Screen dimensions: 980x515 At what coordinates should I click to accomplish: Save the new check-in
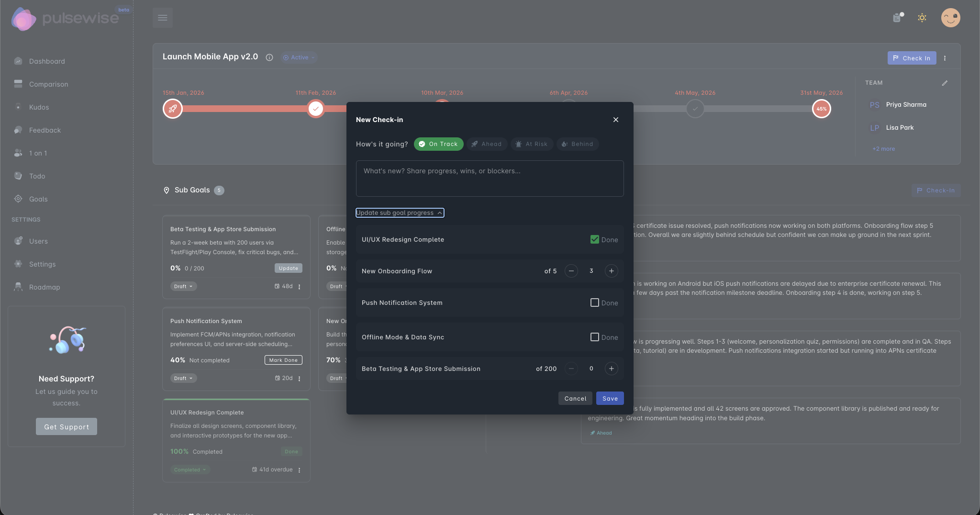coord(610,398)
